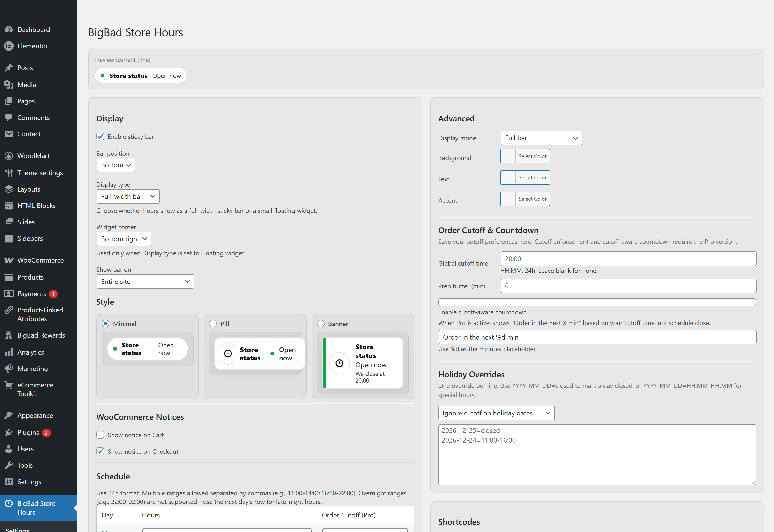Click the Comments speech bubble icon
This screenshot has width=774, height=532.
point(9,117)
